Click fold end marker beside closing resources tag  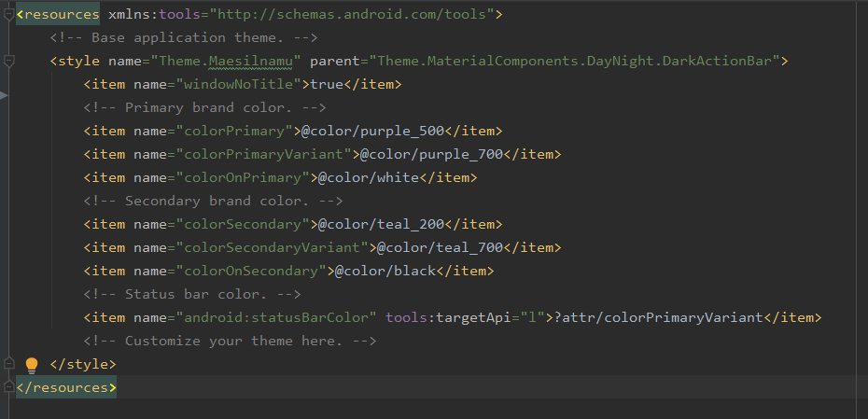click(x=8, y=387)
